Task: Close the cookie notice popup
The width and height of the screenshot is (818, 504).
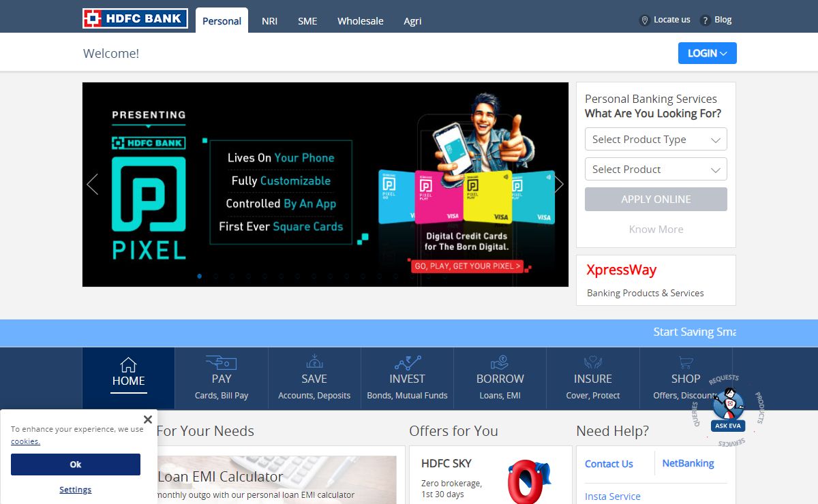Action: pos(148,420)
